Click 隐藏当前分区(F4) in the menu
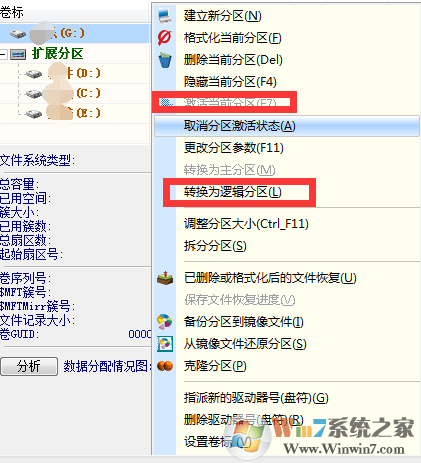421x463 pixels. tap(230, 82)
